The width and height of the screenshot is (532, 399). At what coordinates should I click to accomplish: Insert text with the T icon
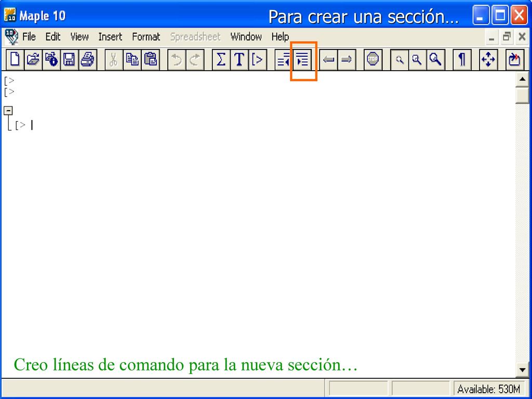[239, 60]
